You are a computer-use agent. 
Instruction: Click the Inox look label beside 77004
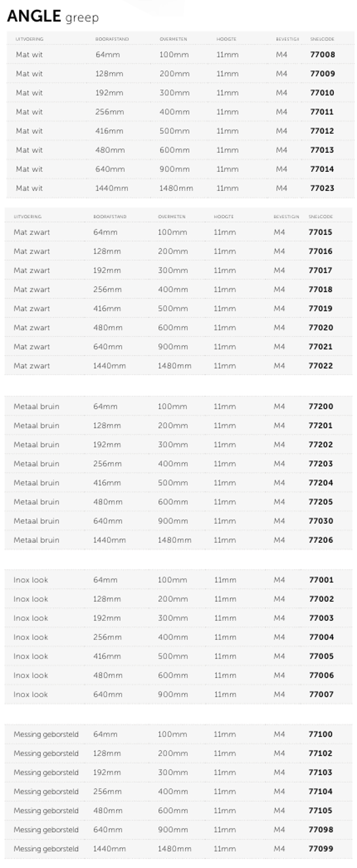31,637
